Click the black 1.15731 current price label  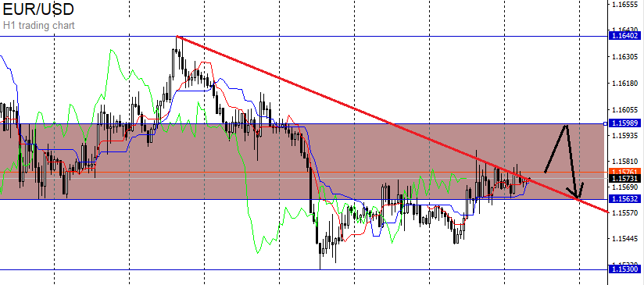[624, 178]
